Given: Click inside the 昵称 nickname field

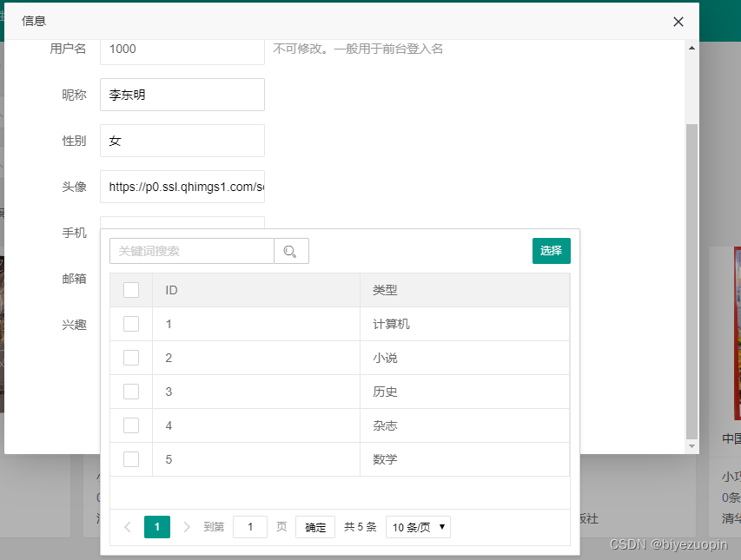Looking at the screenshot, I should point(182,95).
